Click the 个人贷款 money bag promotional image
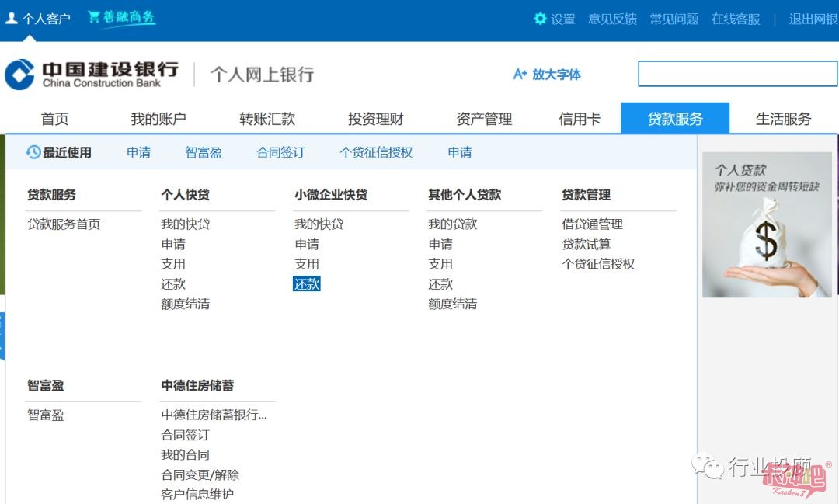 [766, 225]
